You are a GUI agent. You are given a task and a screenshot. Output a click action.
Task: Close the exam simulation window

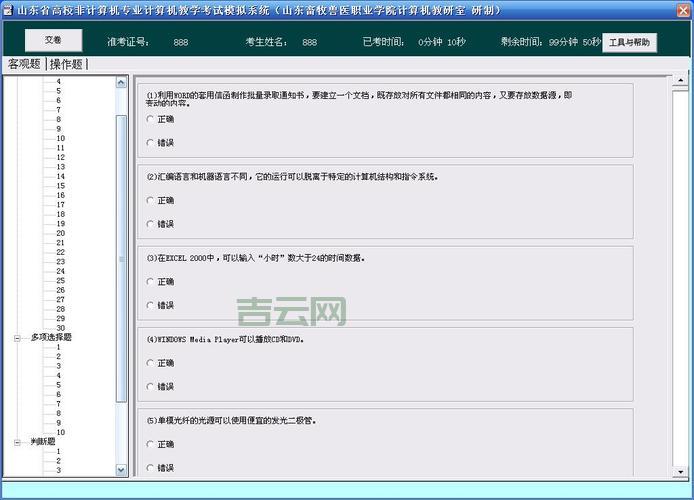coord(683,10)
